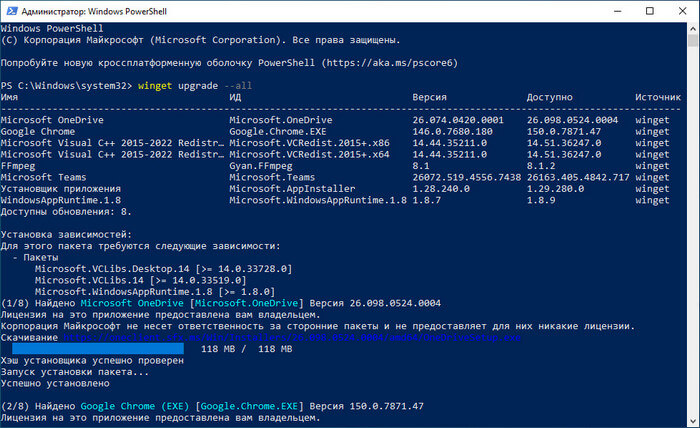Click the OneDriveSetup.exe download URL
This screenshot has width=700, height=428.
click(292, 337)
